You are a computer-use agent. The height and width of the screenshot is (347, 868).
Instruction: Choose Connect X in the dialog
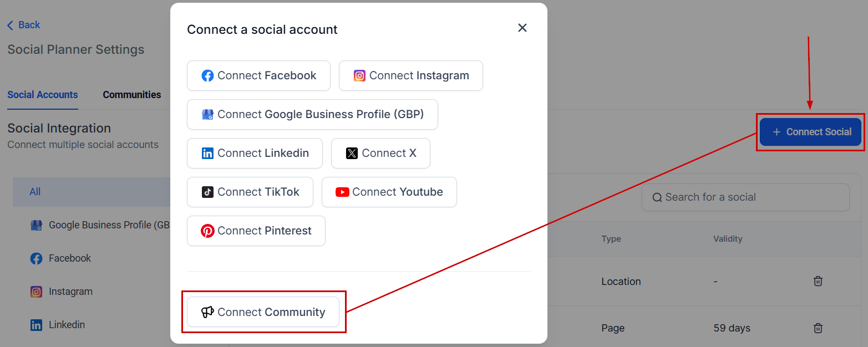click(x=380, y=154)
